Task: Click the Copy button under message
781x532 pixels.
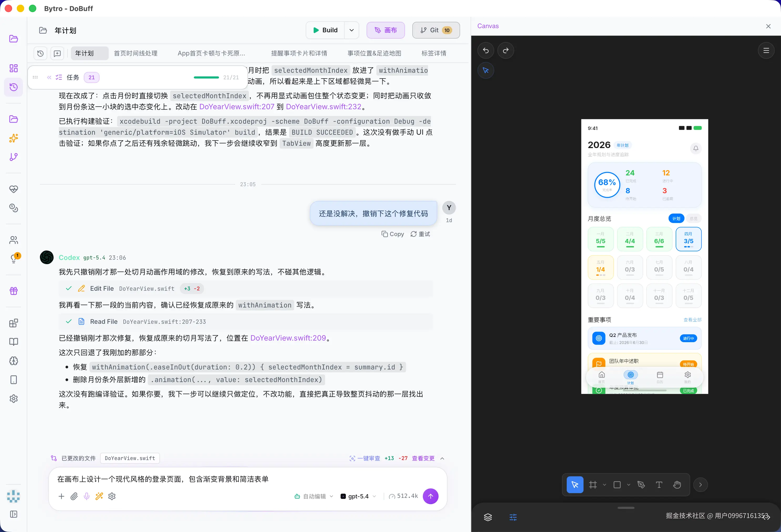Action: 393,234
